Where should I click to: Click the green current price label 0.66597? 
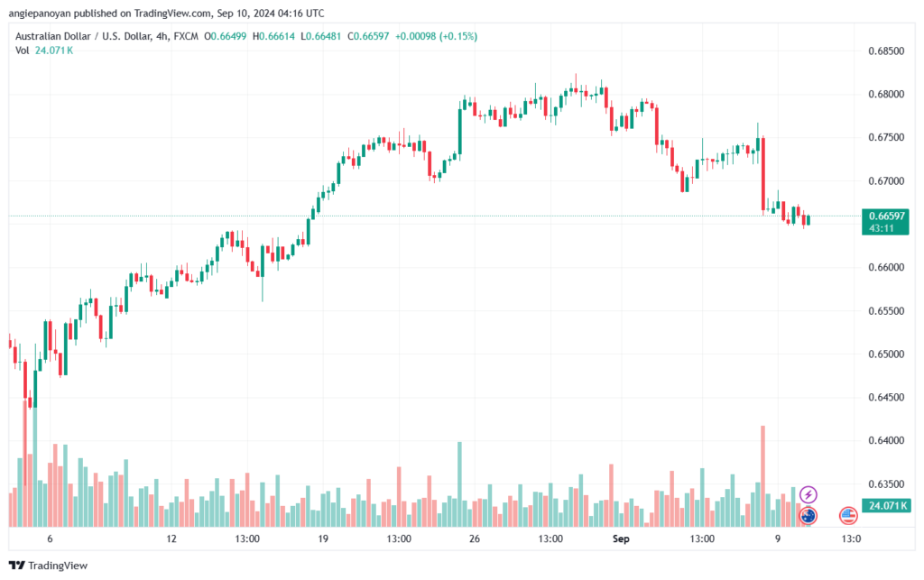coord(884,216)
